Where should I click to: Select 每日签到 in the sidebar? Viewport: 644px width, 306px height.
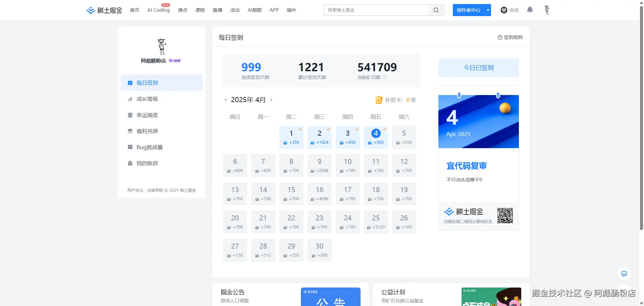tap(147, 83)
